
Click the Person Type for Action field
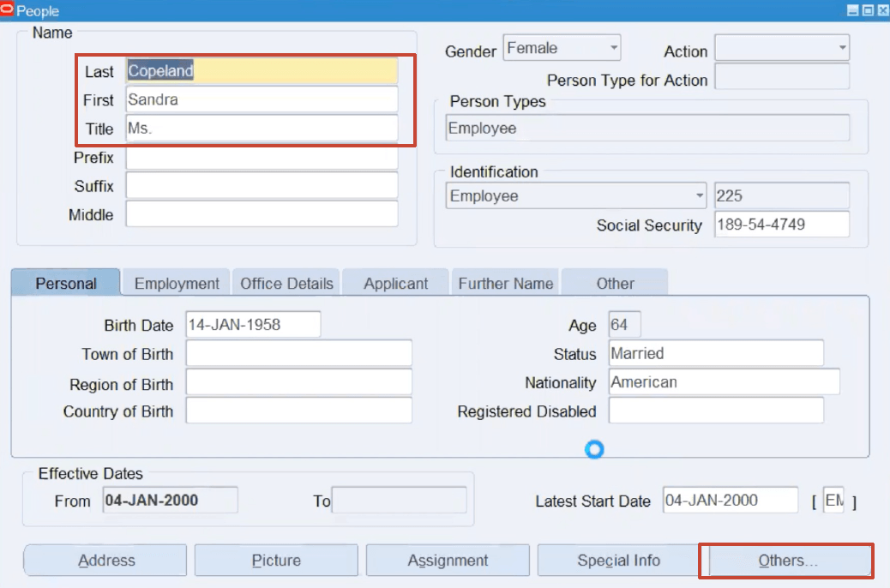click(782, 76)
